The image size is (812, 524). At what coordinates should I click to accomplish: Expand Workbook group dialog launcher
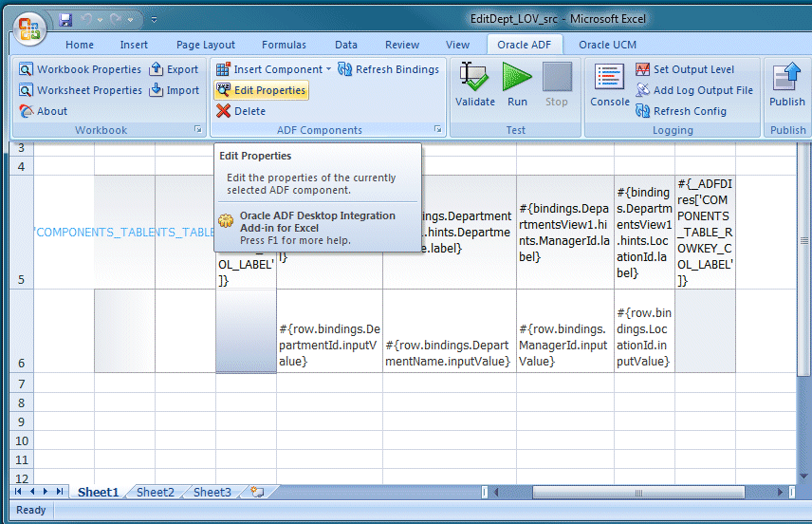coord(198,129)
